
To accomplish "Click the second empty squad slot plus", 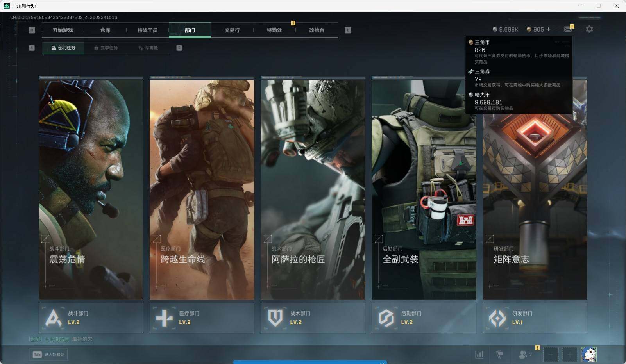I will click(x=570, y=355).
